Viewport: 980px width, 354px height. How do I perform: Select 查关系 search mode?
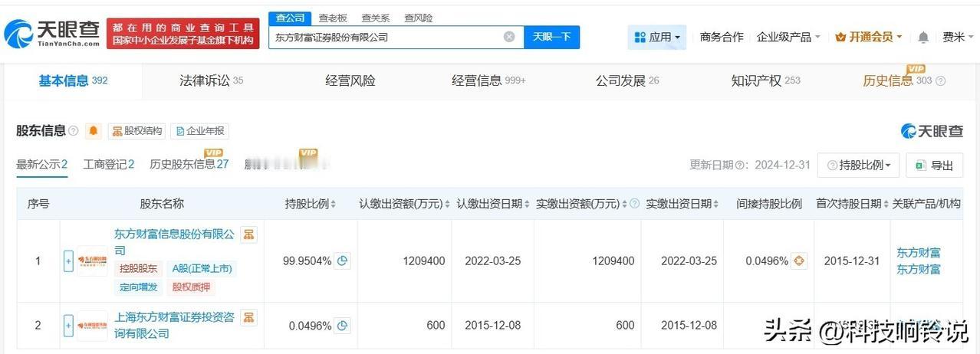click(376, 18)
